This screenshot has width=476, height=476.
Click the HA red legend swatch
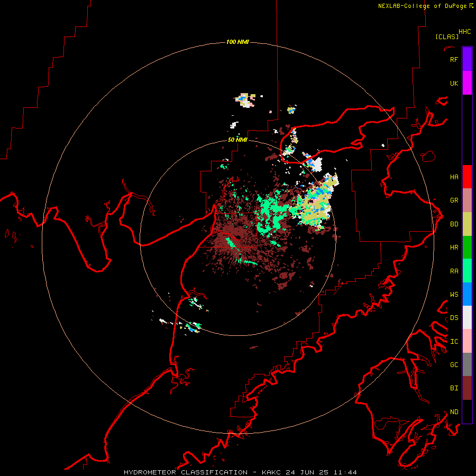pos(467,177)
